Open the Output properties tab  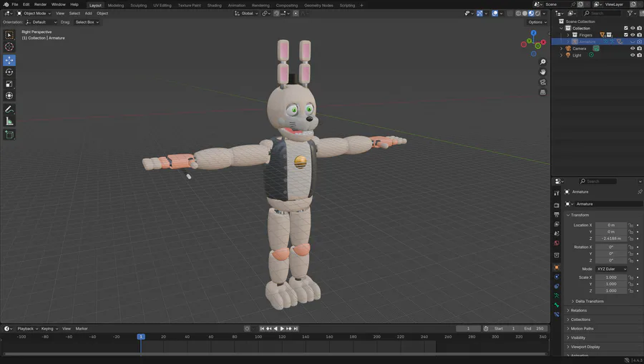click(557, 215)
